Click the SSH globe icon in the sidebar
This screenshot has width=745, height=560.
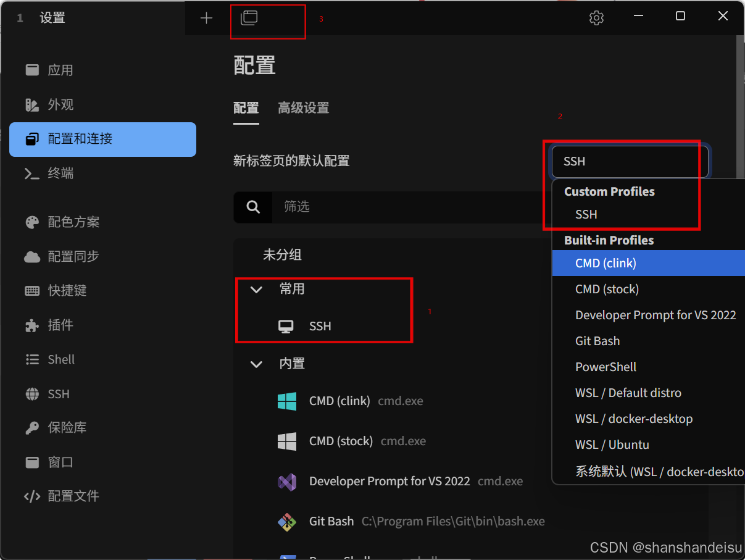click(32, 394)
